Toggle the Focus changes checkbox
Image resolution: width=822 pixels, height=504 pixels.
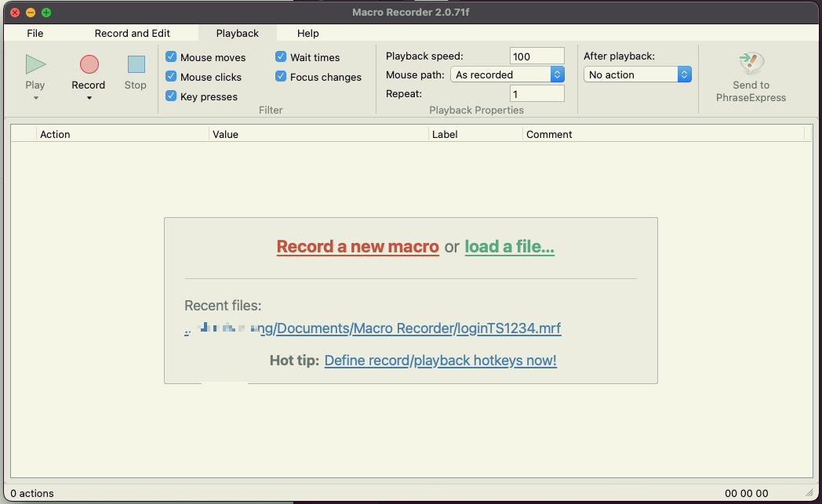(x=281, y=77)
